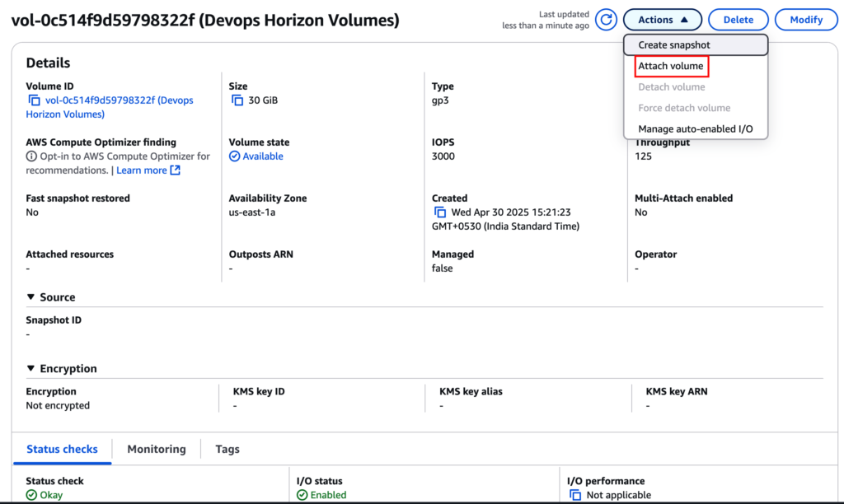Click the Not applicable I/O performance text
The width and height of the screenshot is (844, 504).
tap(618, 495)
